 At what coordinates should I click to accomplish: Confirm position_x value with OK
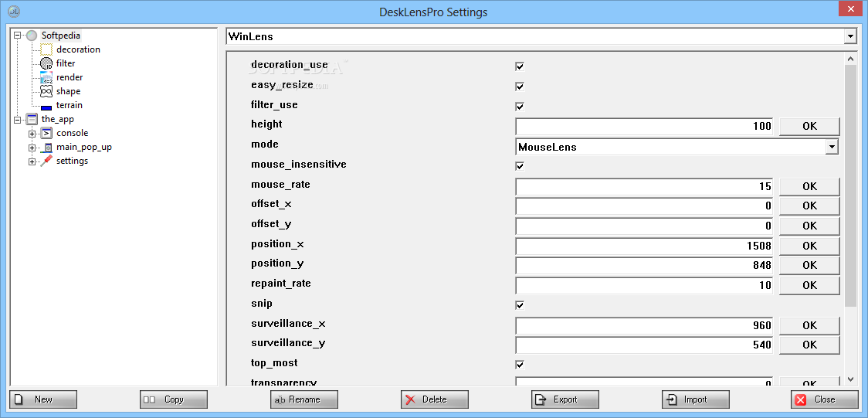point(809,245)
